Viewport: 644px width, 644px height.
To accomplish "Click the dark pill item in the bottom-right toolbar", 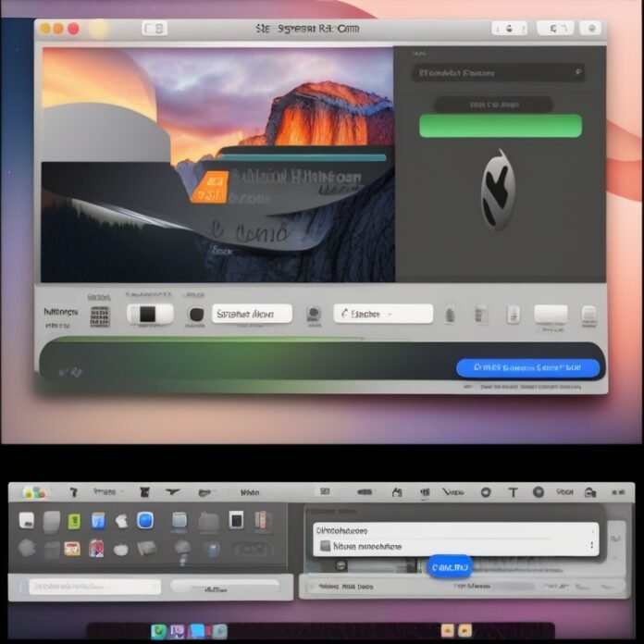I will 365,491.
